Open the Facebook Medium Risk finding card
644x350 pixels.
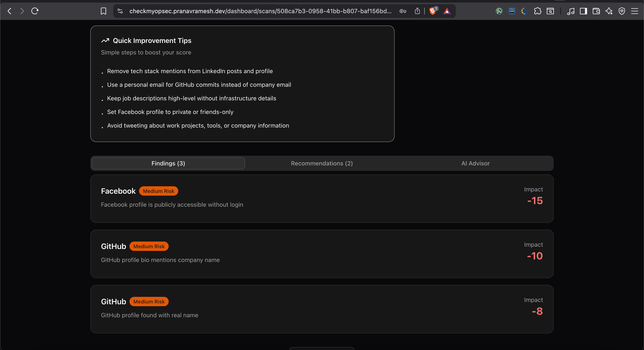(x=322, y=198)
